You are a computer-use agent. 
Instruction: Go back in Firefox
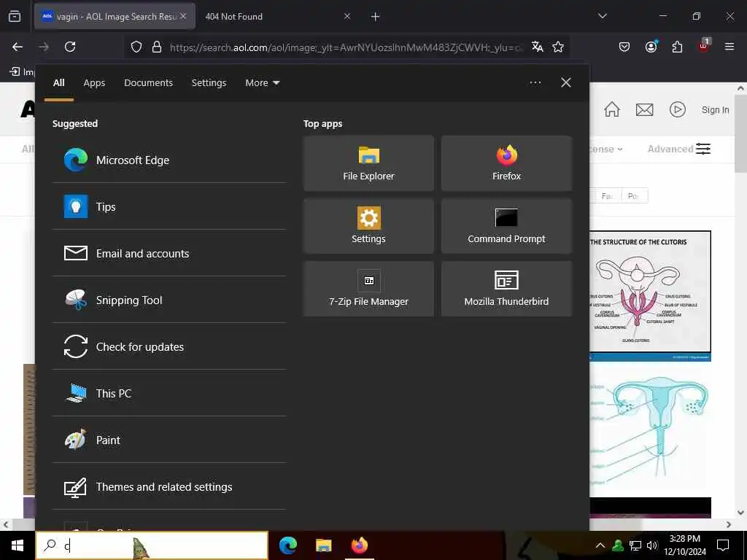point(18,47)
